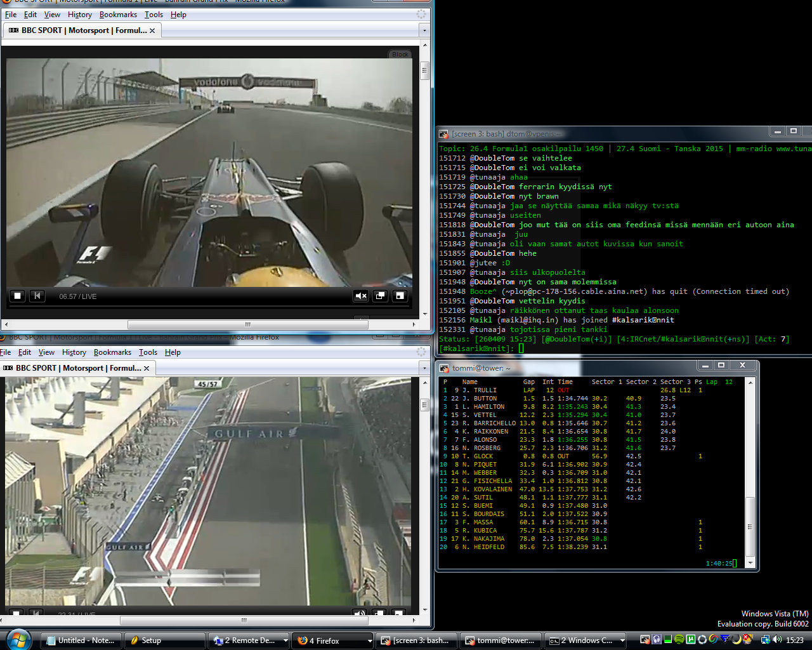The width and height of the screenshot is (812, 650).
Task: Click restart-from-beginning icon in top video player
Action: [x=37, y=296]
